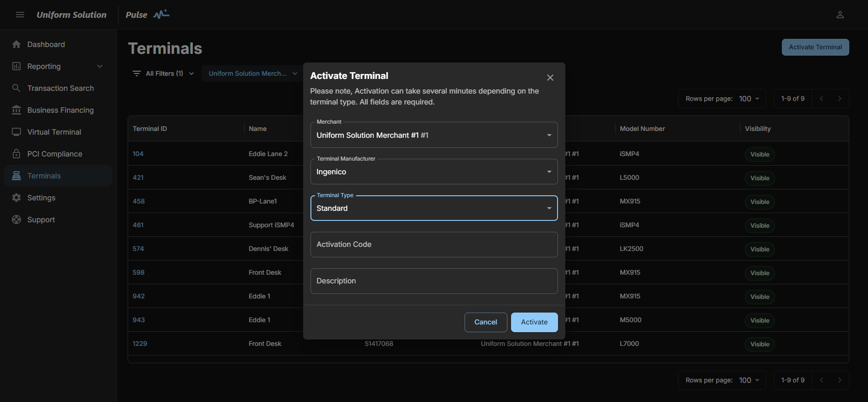Toggle Visible badge for terminal 104
868x402 pixels.
pos(760,154)
